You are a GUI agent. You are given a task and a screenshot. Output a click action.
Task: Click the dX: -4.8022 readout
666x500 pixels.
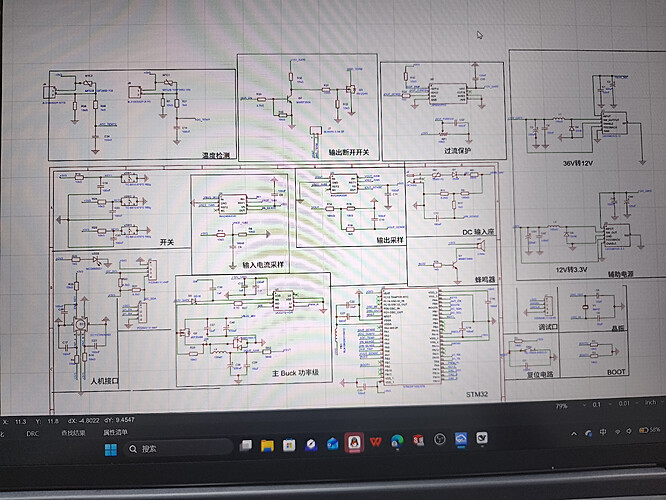tap(83, 421)
